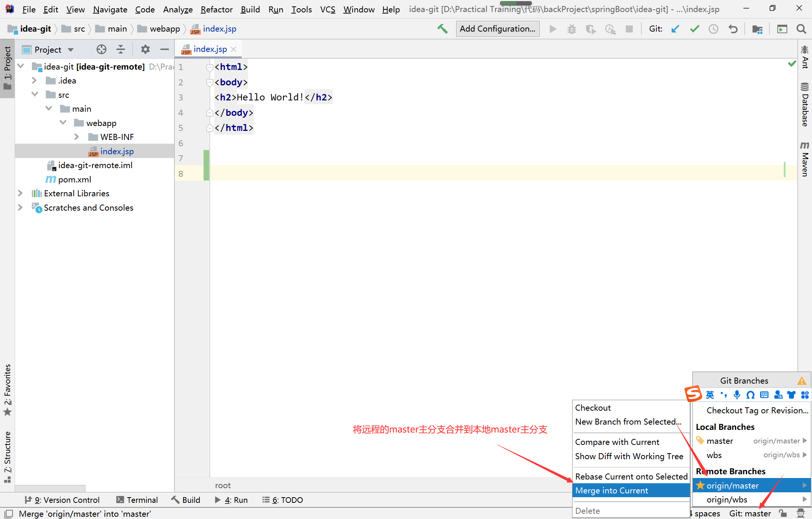812x519 pixels.
Task: Click the Git Rollback undo arrow
Action: point(733,29)
